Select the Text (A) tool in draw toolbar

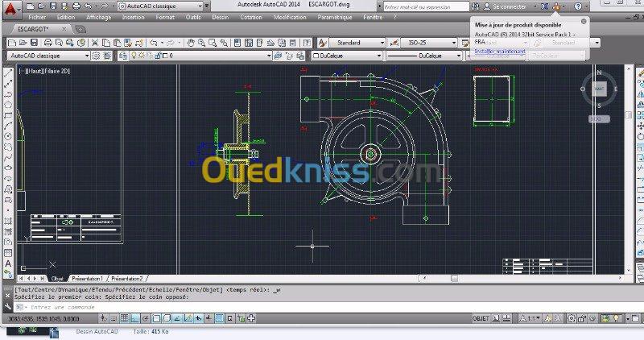pos(8,263)
